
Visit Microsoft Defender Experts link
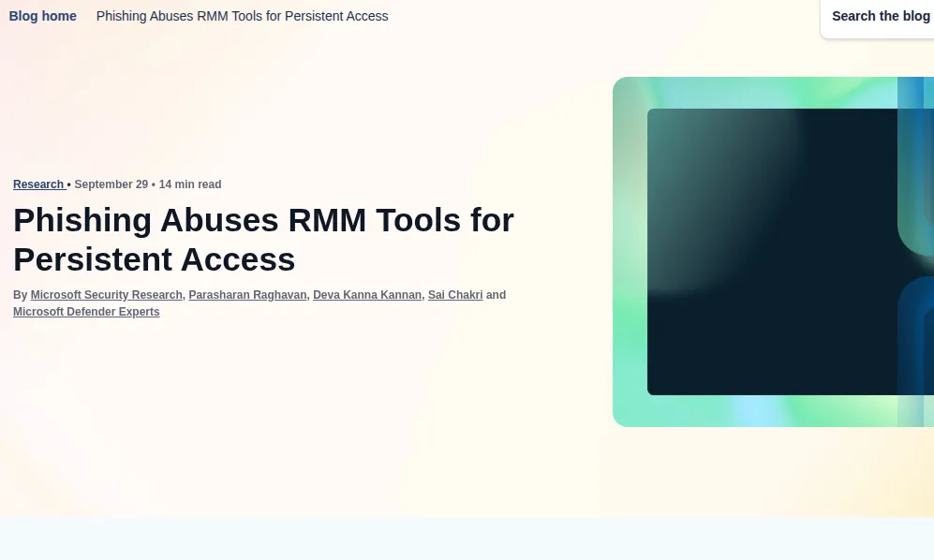[x=86, y=312]
